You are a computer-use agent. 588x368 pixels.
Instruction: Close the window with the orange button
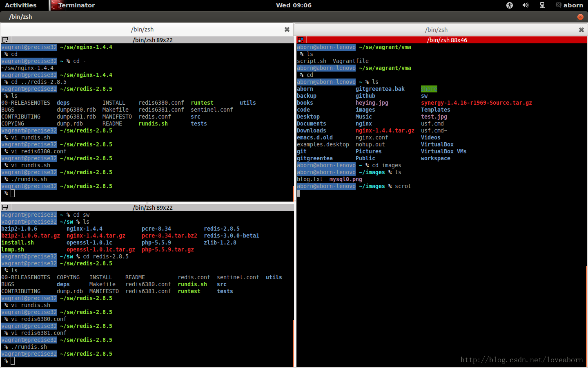point(580,17)
